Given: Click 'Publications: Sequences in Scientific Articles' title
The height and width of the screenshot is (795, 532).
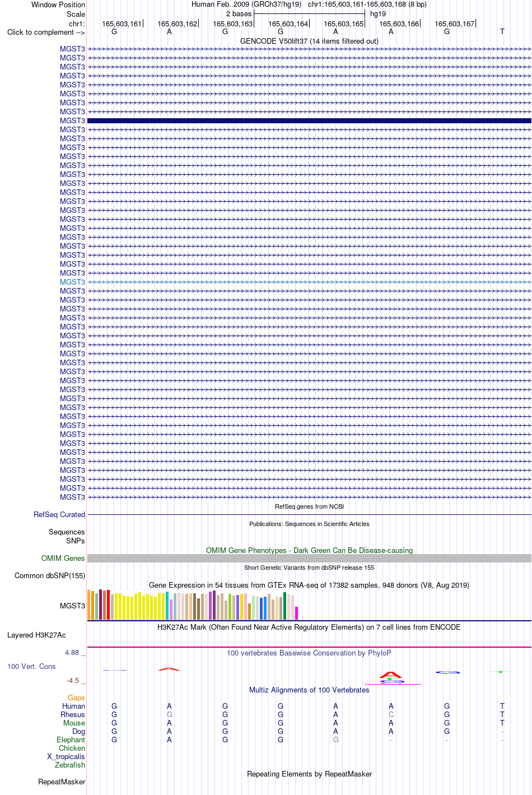Looking at the screenshot, I should [x=309, y=524].
